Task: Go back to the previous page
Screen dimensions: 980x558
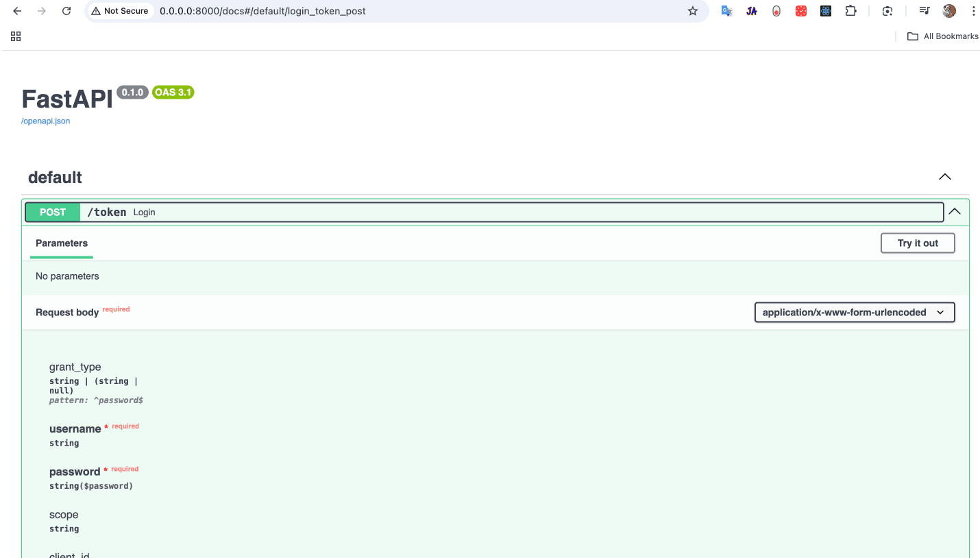Action: tap(18, 11)
